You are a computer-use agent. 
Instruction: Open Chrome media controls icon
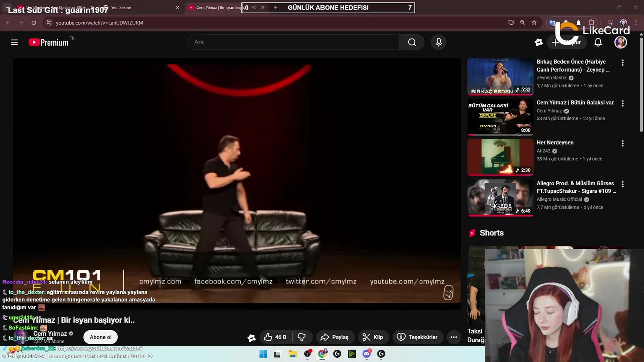(x=610, y=23)
